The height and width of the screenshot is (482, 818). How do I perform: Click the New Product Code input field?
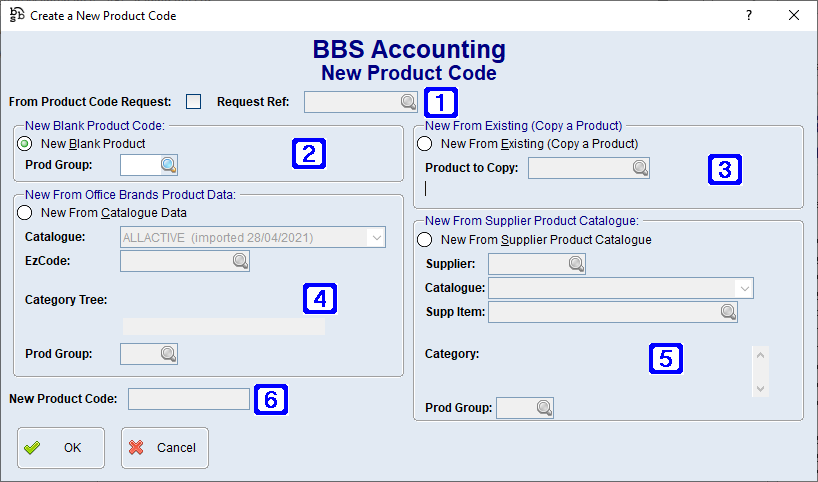point(188,399)
